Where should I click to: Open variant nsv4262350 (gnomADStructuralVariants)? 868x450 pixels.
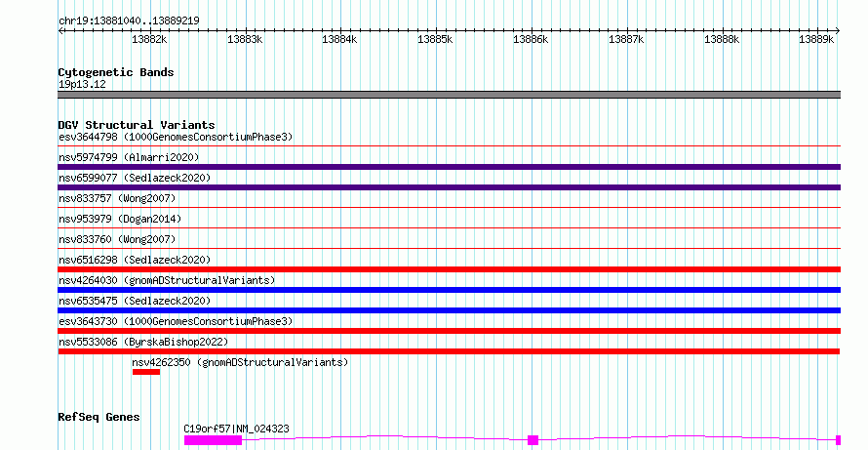point(240,362)
